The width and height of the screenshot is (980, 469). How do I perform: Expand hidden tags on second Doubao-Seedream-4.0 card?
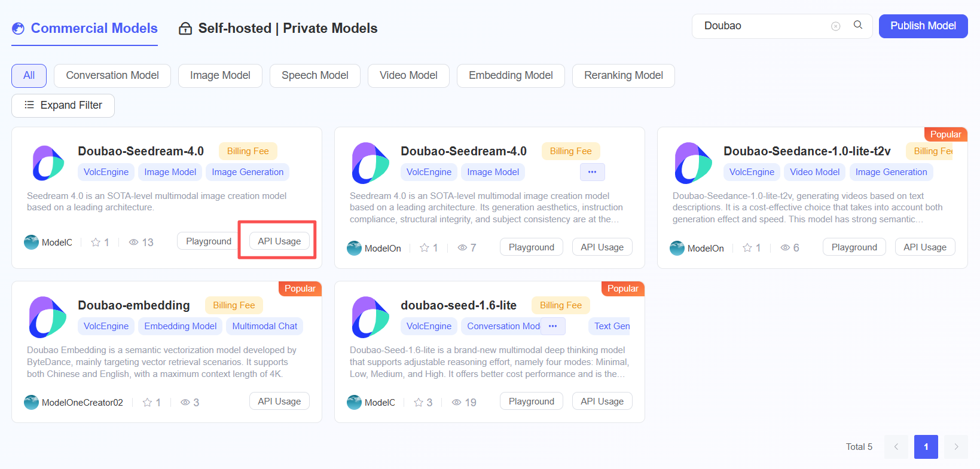(592, 172)
